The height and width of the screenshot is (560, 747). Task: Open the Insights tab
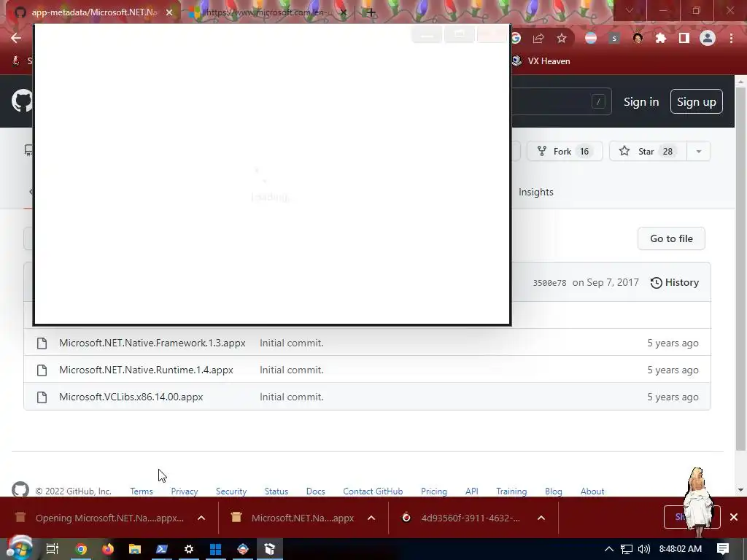[x=536, y=192]
